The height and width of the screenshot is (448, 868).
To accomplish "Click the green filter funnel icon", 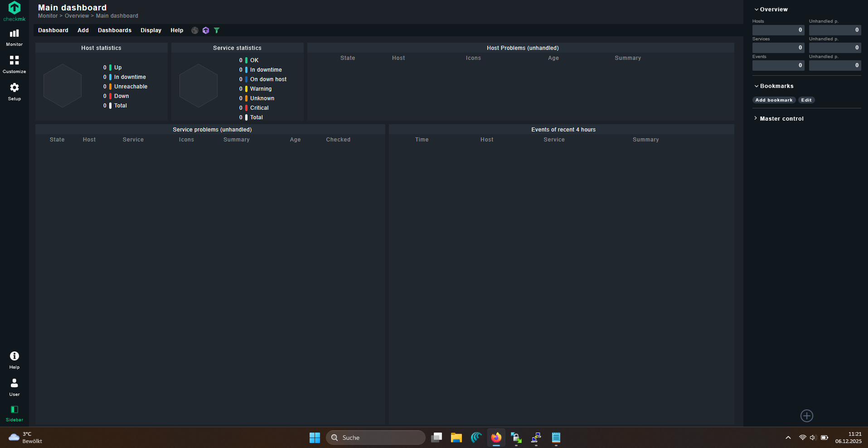I will click(217, 30).
